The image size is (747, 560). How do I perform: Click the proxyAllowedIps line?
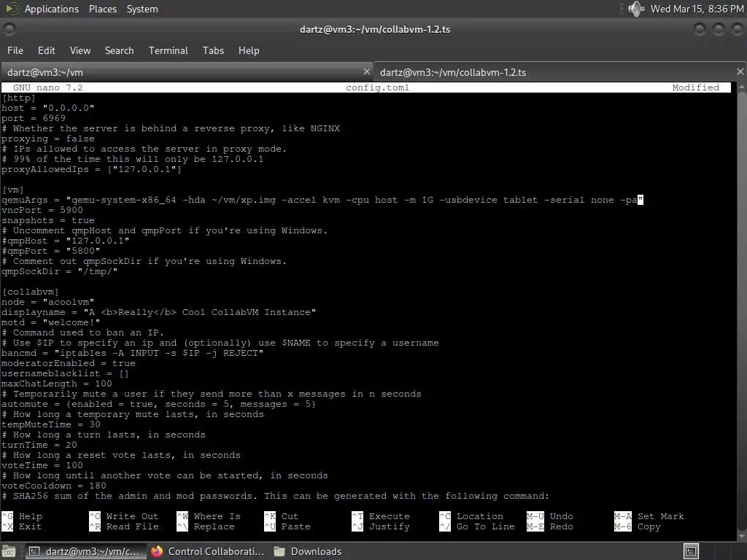[x=91, y=169]
